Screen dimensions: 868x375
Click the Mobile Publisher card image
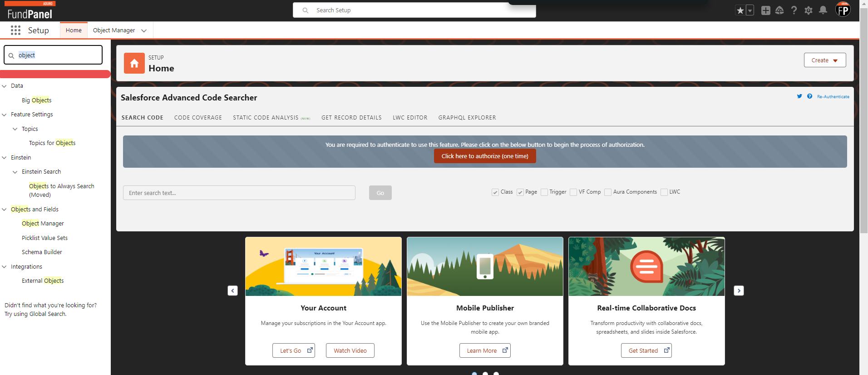485,266
